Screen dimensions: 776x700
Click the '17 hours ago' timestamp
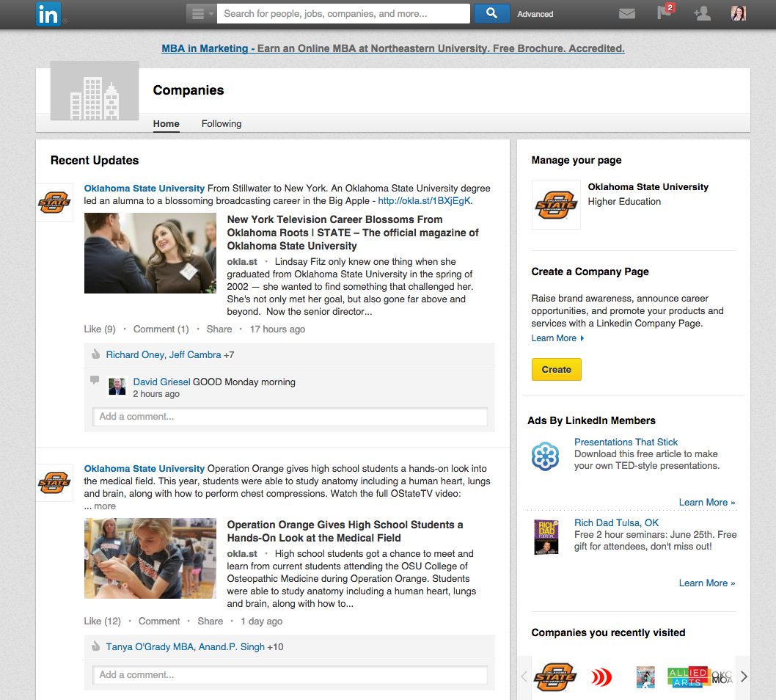(278, 329)
